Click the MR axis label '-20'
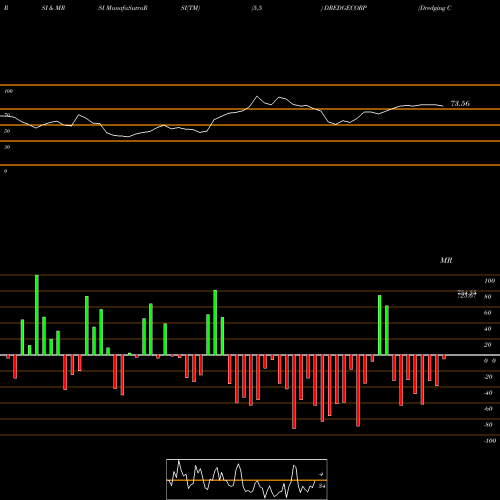Image resolution: width=500 pixels, height=500 pixels. click(488, 377)
